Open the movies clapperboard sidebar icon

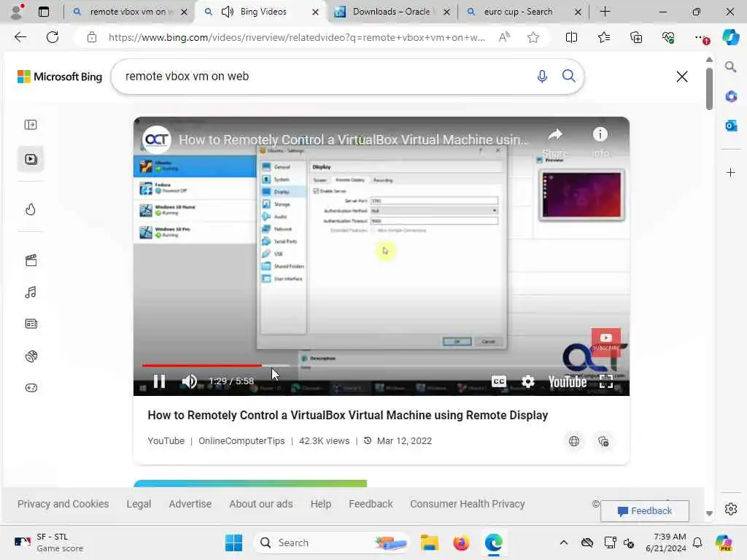point(31,260)
